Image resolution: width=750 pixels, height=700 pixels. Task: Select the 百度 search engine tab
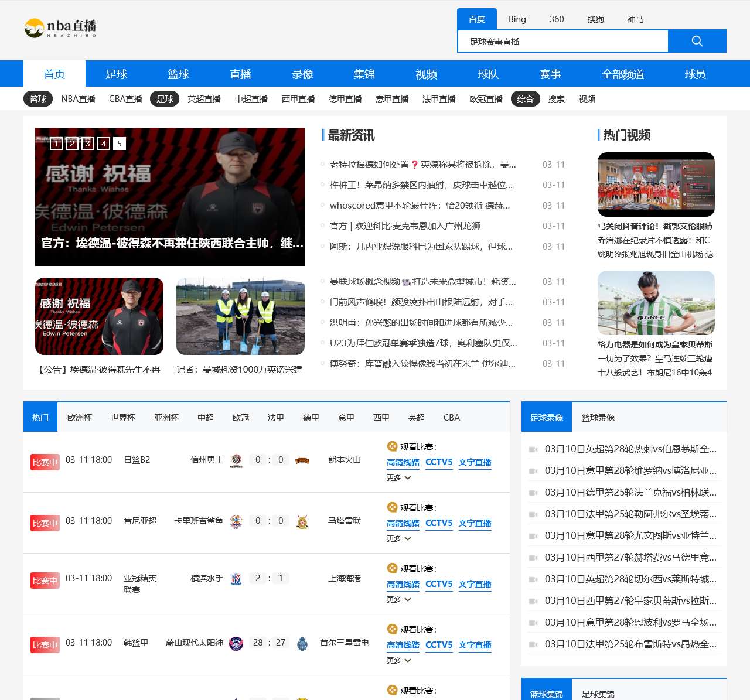(477, 19)
